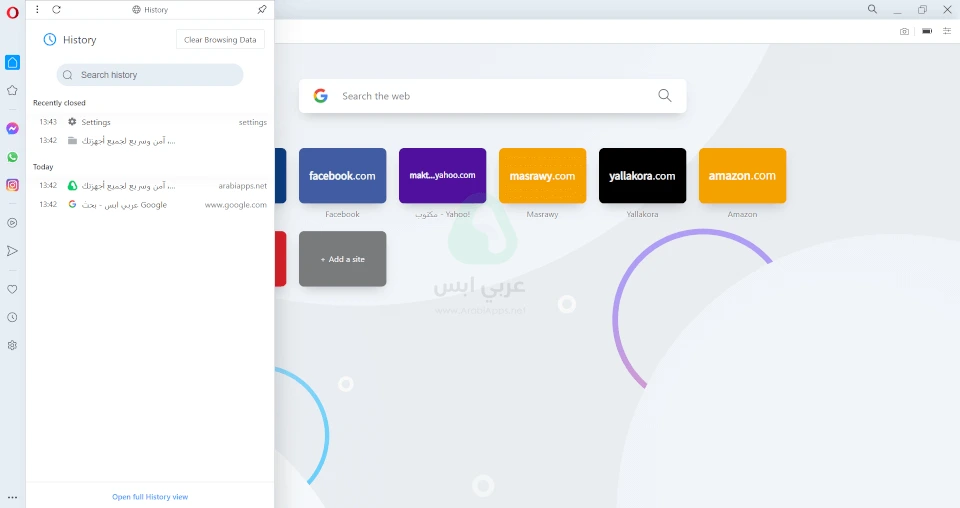Open the Open full History view link
This screenshot has width=960, height=508.
pyautogui.click(x=150, y=497)
